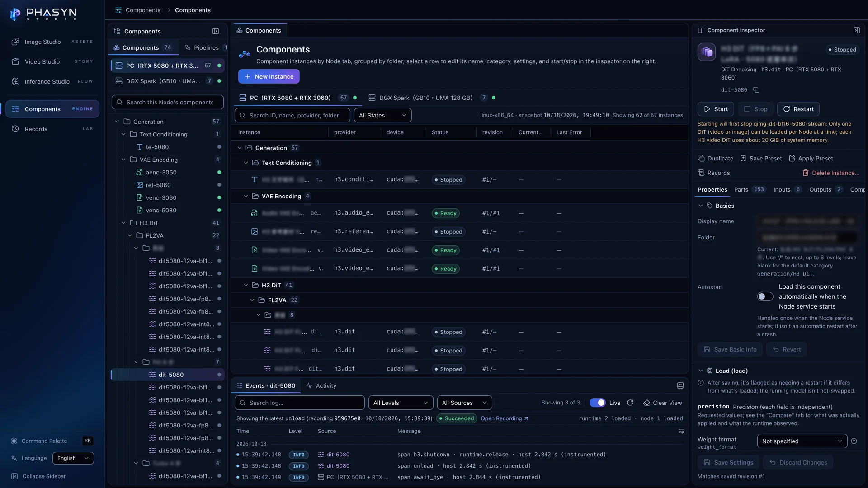Select the te-5080 tree item
Image resolution: width=868 pixels, height=488 pixels.
coord(168,147)
